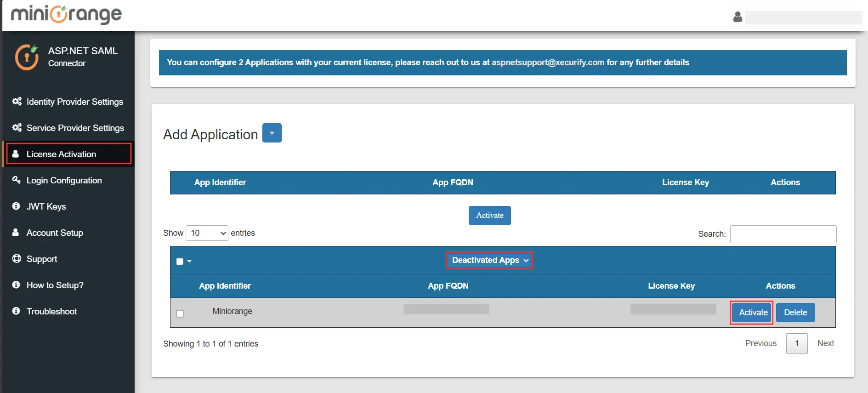Click the miniOrange logo in the header
Viewport: 868px width, 393px height.
coord(66,15)
